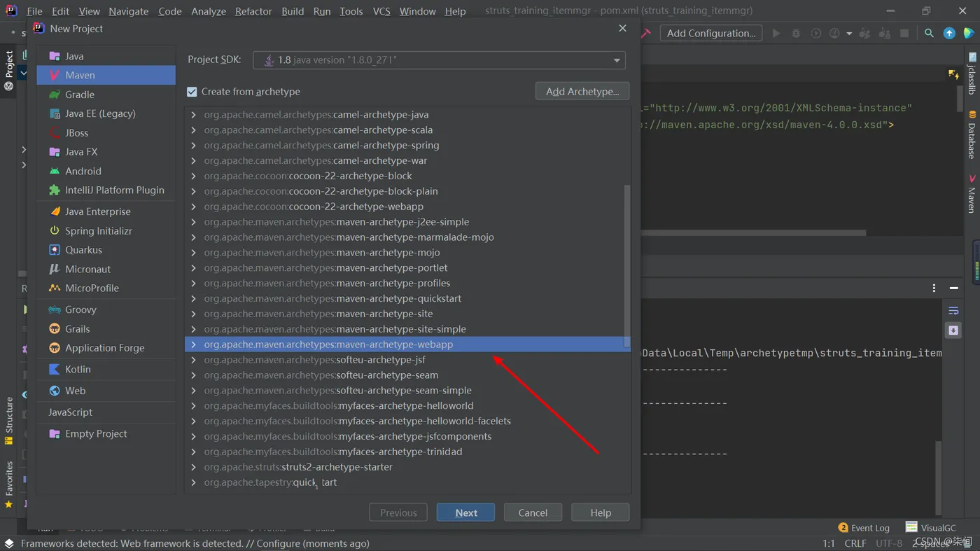Expand myfaces-archetype-helloworld node
Screen dimensions: 980x551
pos(193,405)
